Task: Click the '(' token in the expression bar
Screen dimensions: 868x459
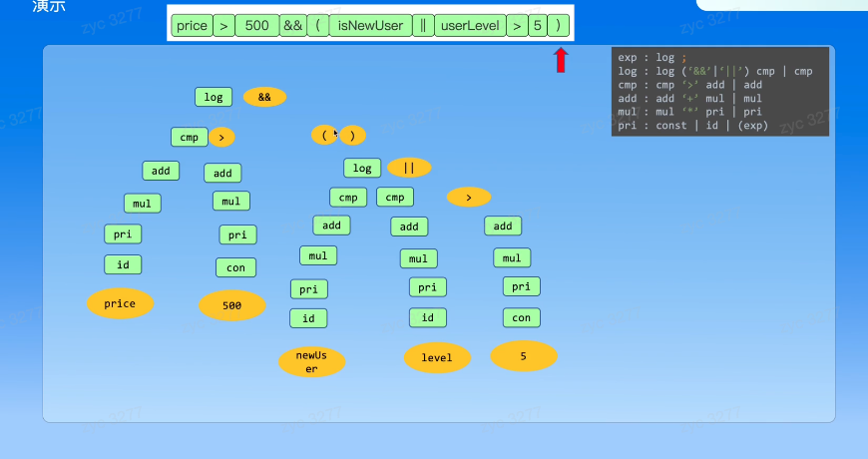Action: (317, 26)
